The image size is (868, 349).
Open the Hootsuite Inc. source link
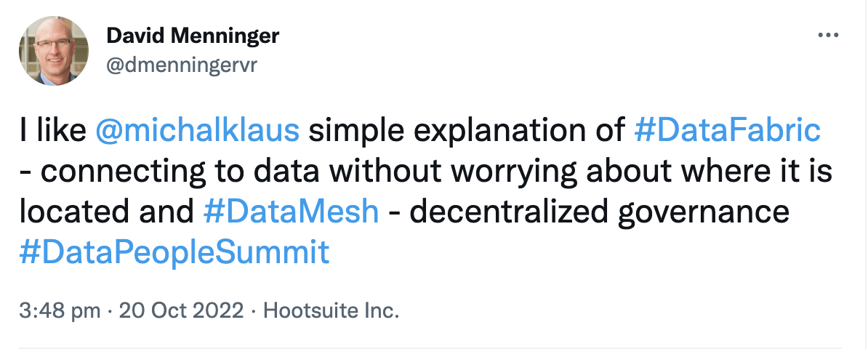click(x=331, y=311)
